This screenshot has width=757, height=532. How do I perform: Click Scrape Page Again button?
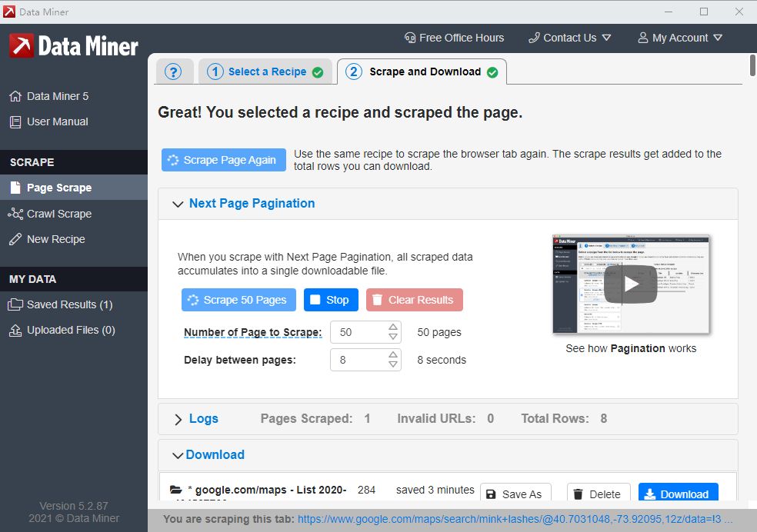point(224,160)
